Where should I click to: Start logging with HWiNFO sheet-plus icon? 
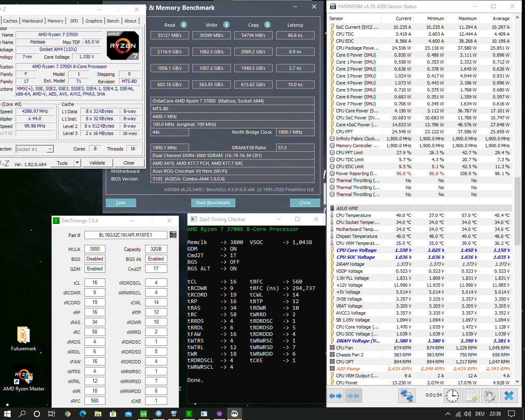(471, 396)
